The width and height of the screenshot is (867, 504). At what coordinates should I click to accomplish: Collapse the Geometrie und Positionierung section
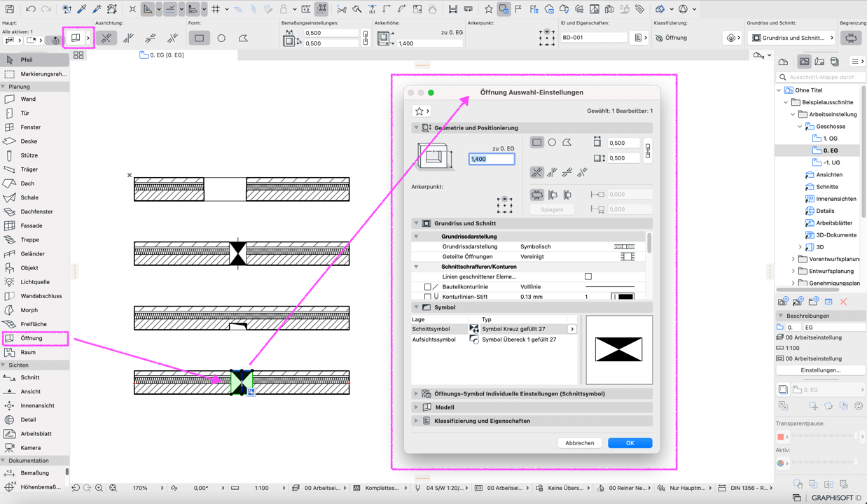(x=416, y=128)
